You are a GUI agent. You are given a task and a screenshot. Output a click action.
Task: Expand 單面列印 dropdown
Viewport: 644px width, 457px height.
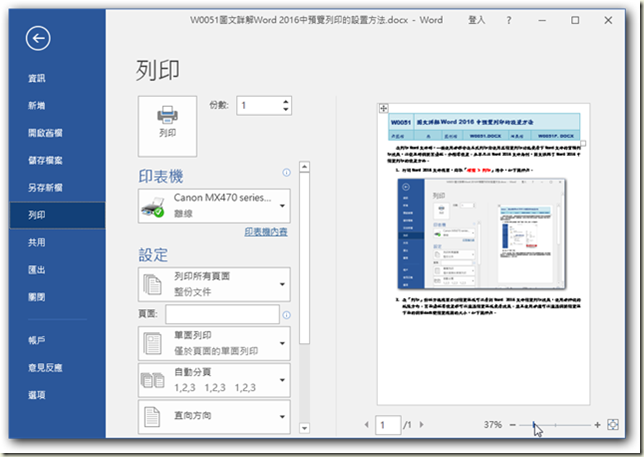(x=214, y=343)
